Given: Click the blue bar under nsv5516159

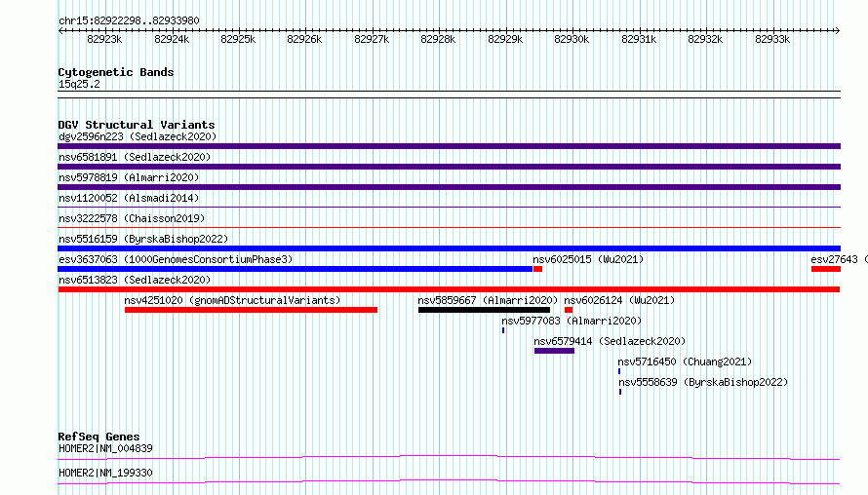Looking at the screenshot, I should click(449, 248).
